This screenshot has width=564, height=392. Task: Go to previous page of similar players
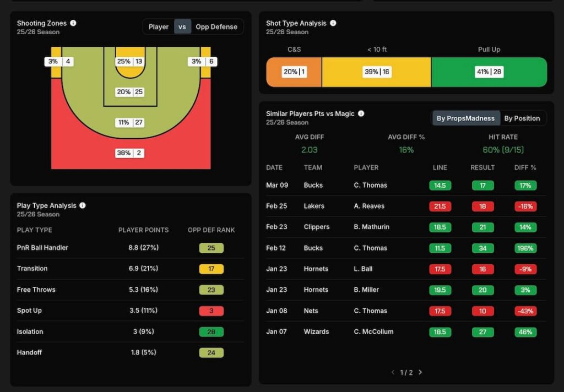[x=393, y=372]
